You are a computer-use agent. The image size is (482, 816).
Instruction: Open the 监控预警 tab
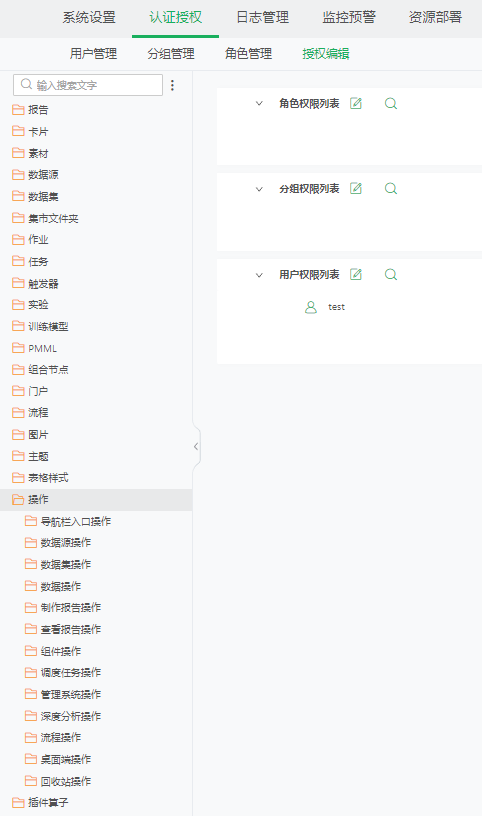[349, 17]
